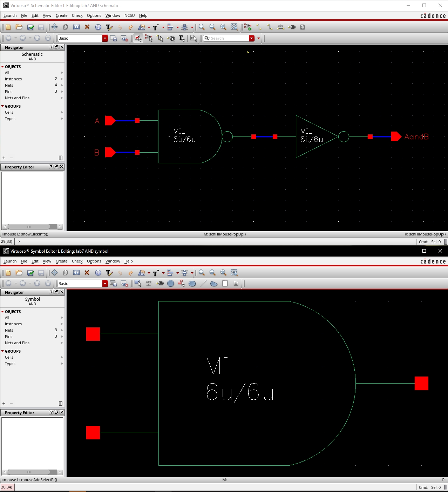Select the Create Wire Name abc tool
This screenshot has width=448, height=492.
280,27
